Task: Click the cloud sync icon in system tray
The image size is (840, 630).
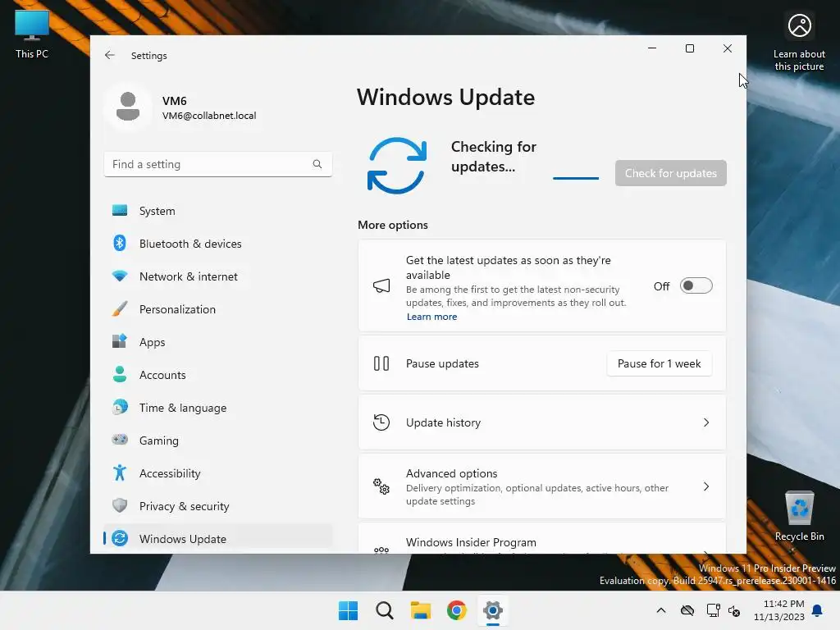Action: pyautogui.click(x=687, y=610)
